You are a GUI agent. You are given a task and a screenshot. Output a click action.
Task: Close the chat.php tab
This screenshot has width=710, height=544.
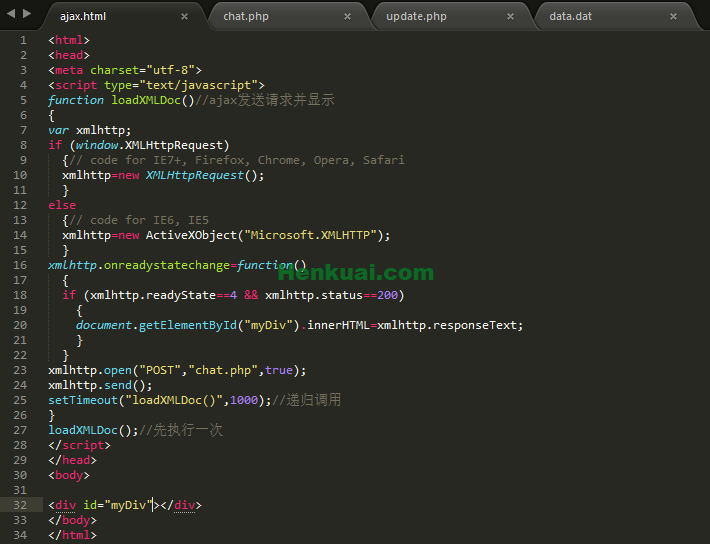coord(347,16)
